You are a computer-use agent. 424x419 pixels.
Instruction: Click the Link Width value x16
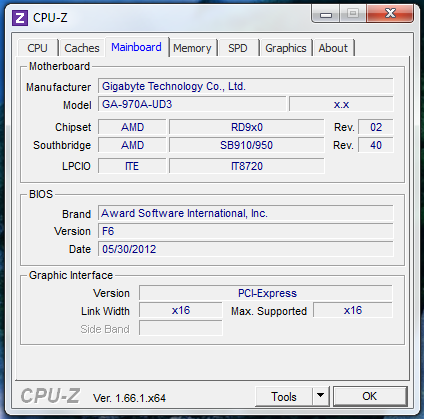coord(181,310)
